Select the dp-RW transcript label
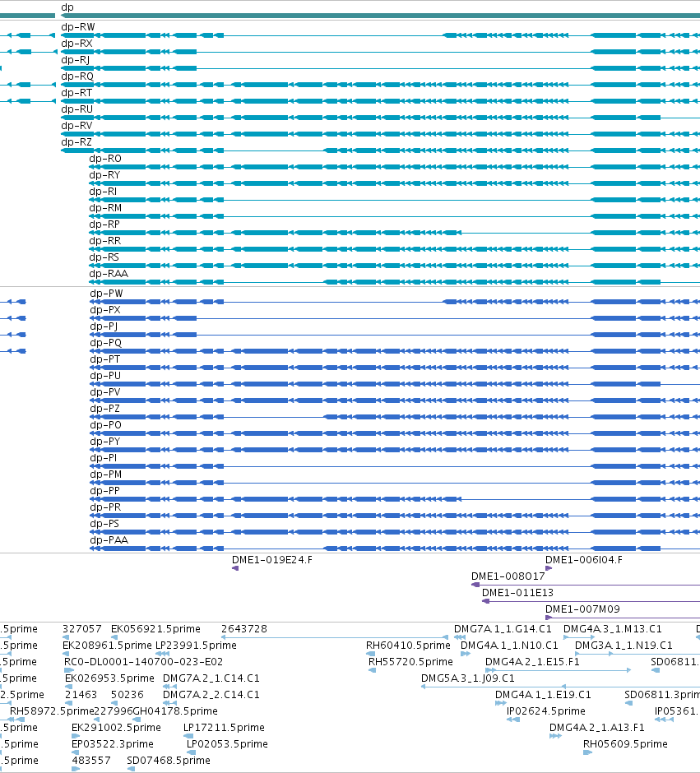The width and height of the screenshot is (700, 773). (x=78, y=27)
